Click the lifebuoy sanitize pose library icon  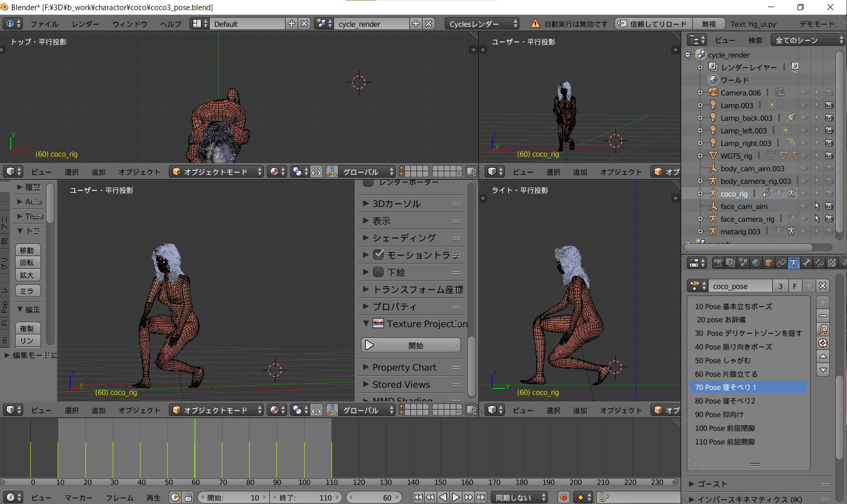pos(823,343)
